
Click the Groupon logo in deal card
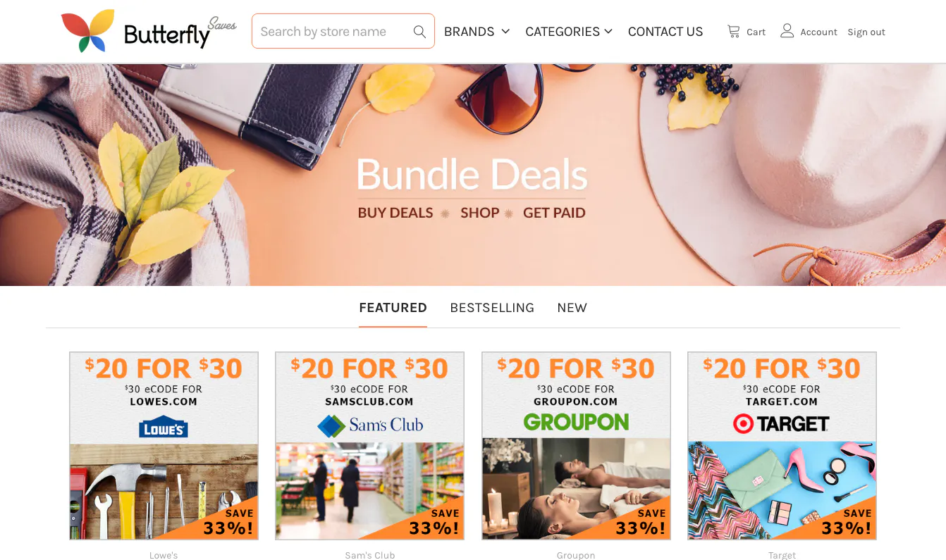click(576, 422)
